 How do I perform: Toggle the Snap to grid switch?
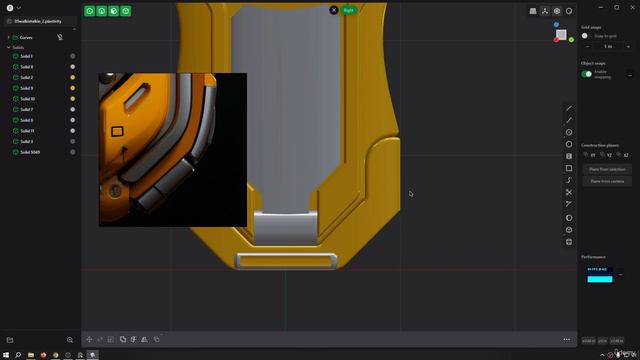click(586, 36)
